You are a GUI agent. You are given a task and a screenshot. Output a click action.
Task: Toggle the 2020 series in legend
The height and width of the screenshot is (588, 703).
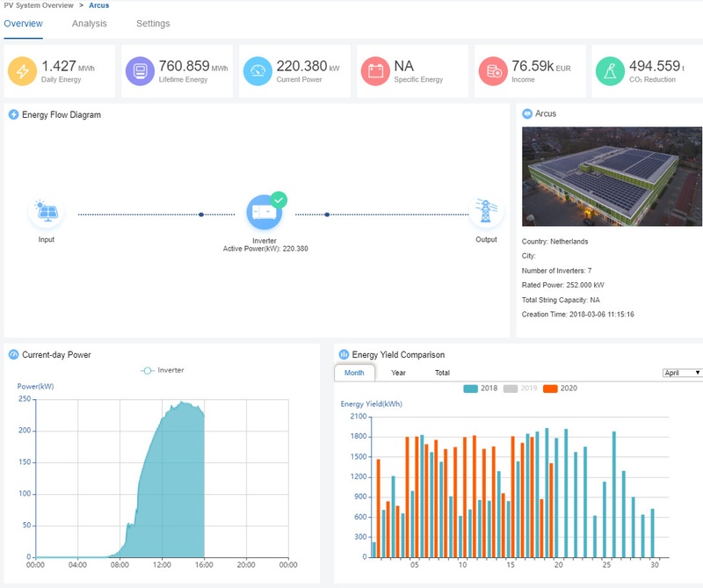coord(560,388)
